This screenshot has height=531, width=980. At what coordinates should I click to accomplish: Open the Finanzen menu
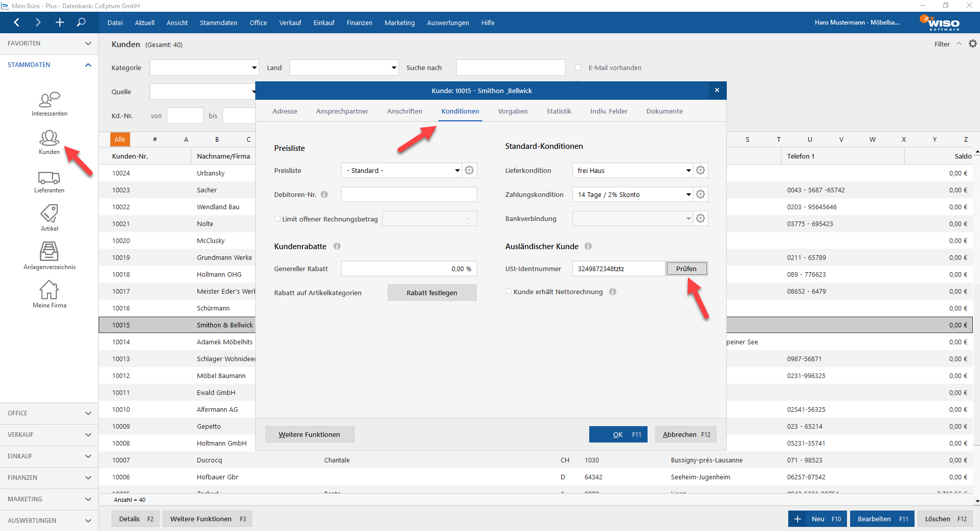(x=359, y=23)
